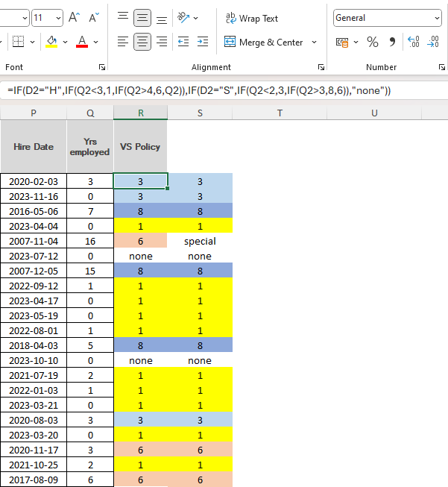Select hire date 2017-08-09 cell

(34, 480)
